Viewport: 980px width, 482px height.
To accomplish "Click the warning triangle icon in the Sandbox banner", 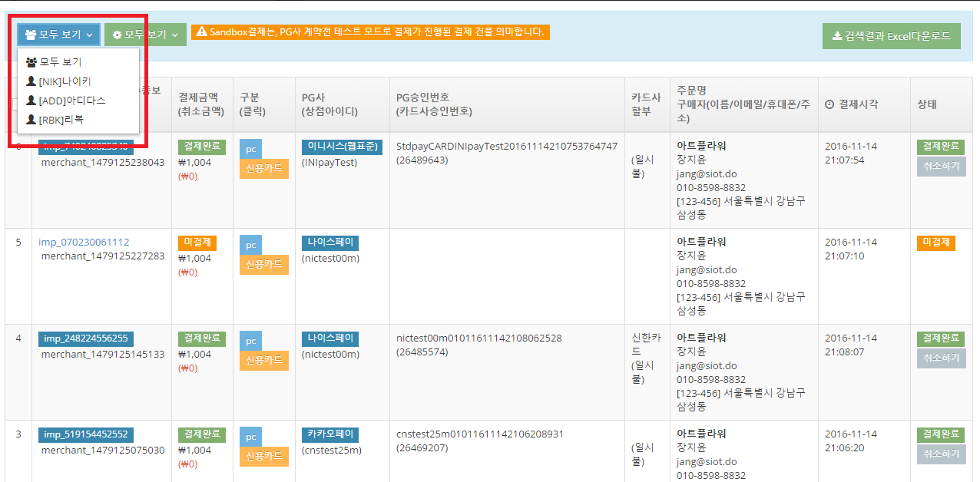I will pyautogui.click(x=202, y=32).
